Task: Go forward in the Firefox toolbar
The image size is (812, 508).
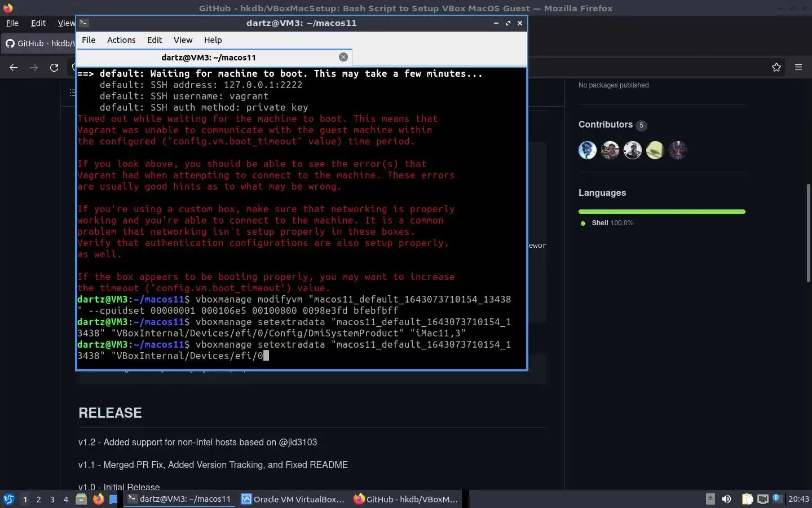Action: [x=34, y=67]
